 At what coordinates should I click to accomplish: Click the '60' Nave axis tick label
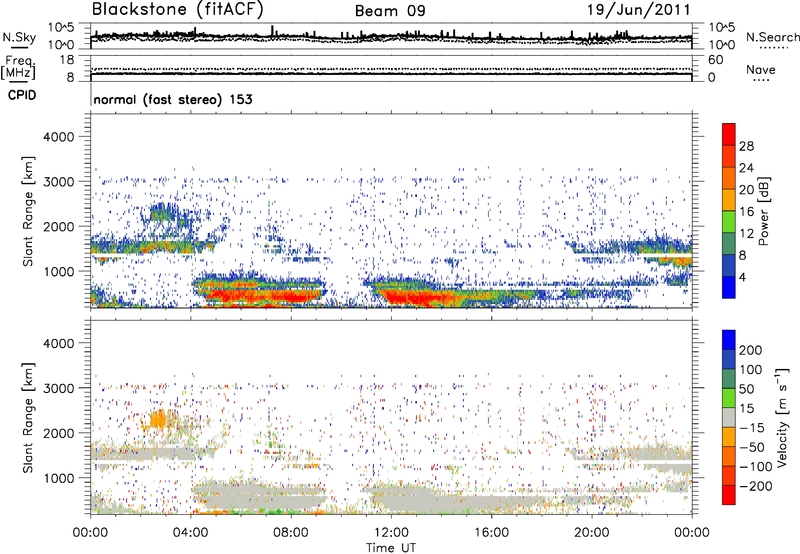(x=716, y=60)
